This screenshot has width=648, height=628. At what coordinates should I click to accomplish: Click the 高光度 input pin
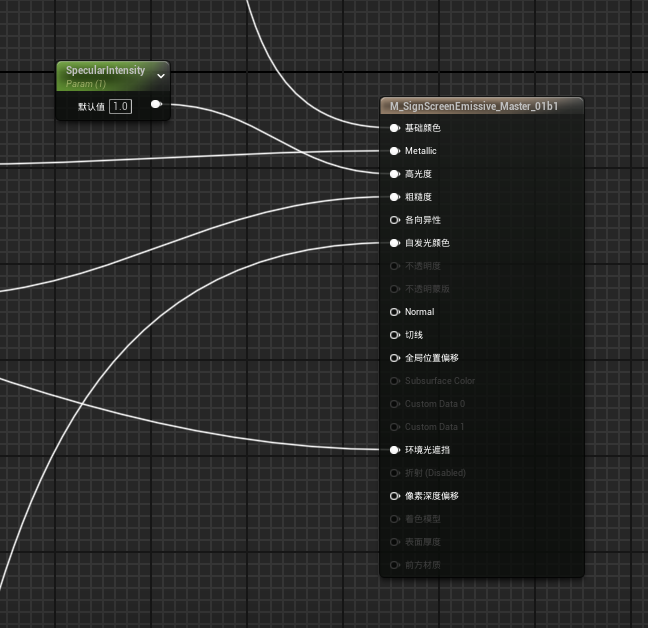pos(395,174)
